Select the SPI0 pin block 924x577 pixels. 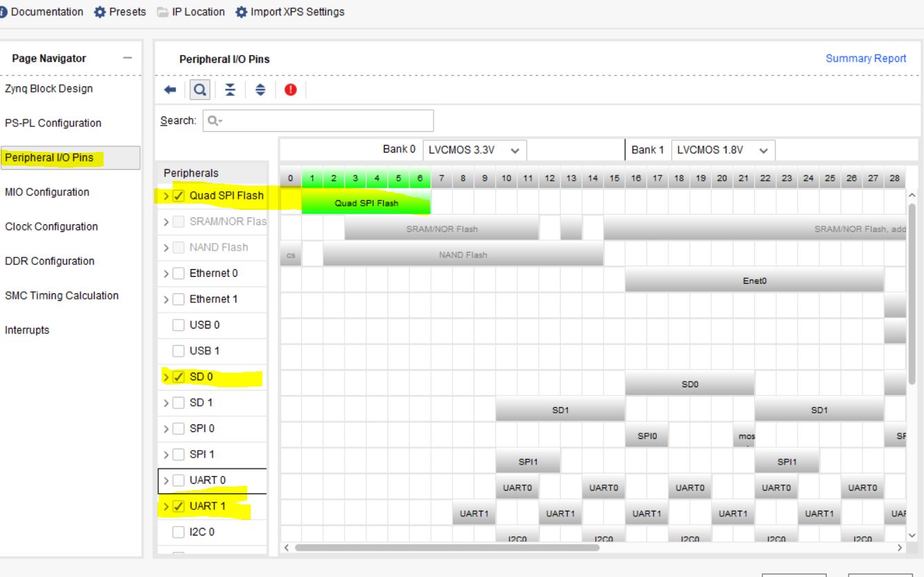pyautogui.click(x=646, y=436)
